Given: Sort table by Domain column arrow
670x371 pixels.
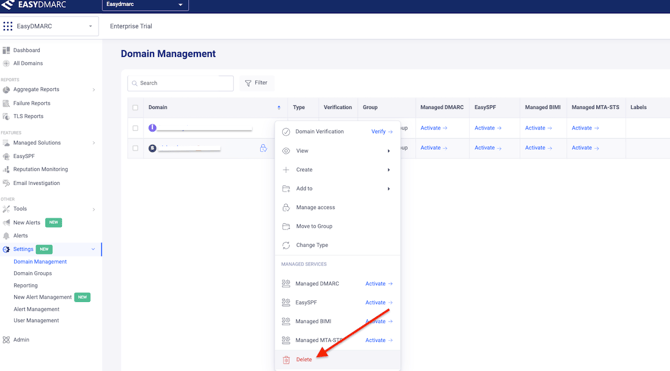Looking at the screenshot, I should click(279, 108).
